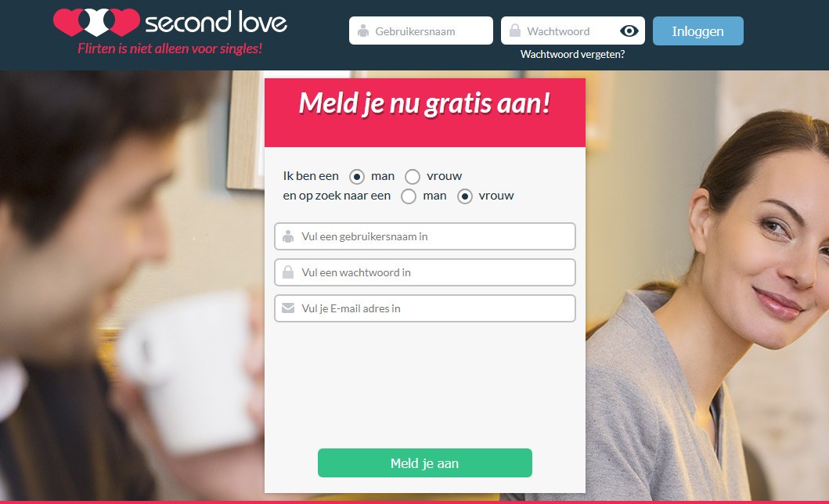
Task: Choose 'vrouw' for 'op zoek naar een'
Action: click(465, 196)
